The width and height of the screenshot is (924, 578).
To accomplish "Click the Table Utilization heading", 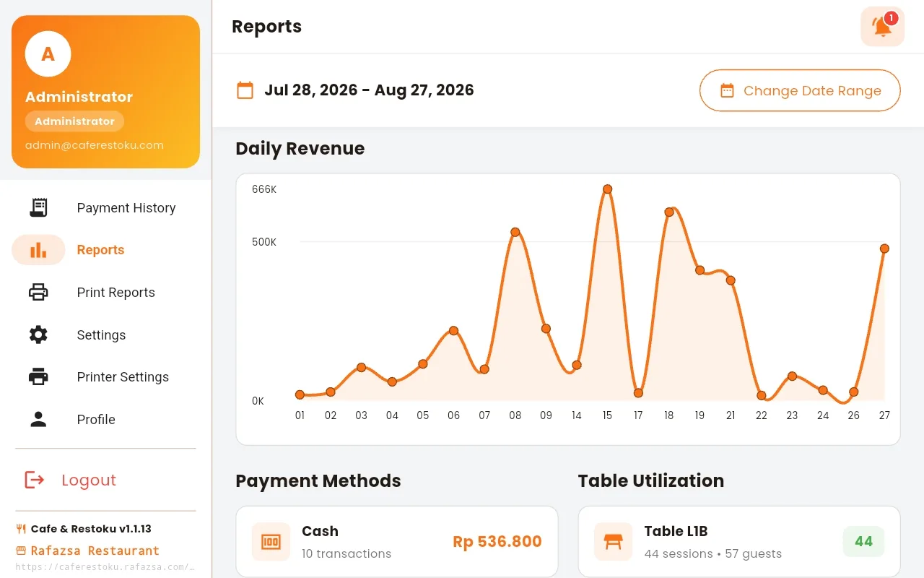I will (x=651, y=481).
